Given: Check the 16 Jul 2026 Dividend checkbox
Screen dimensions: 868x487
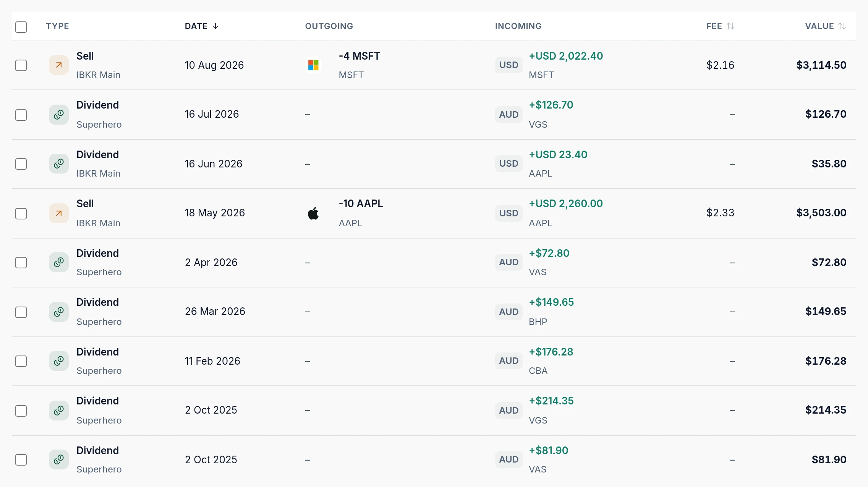Looking at the screenshot, I should (x=21, y=115).
